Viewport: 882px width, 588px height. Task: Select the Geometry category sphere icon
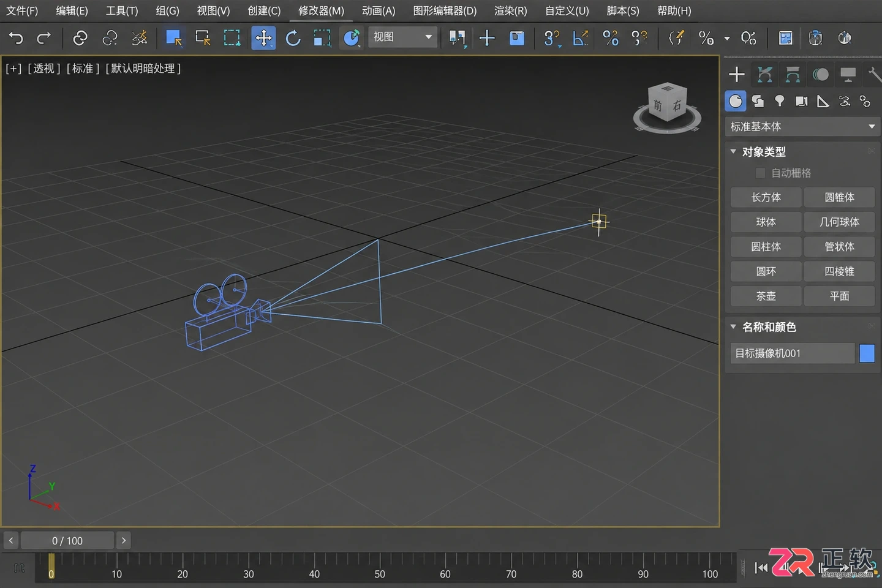click(736, 101)
